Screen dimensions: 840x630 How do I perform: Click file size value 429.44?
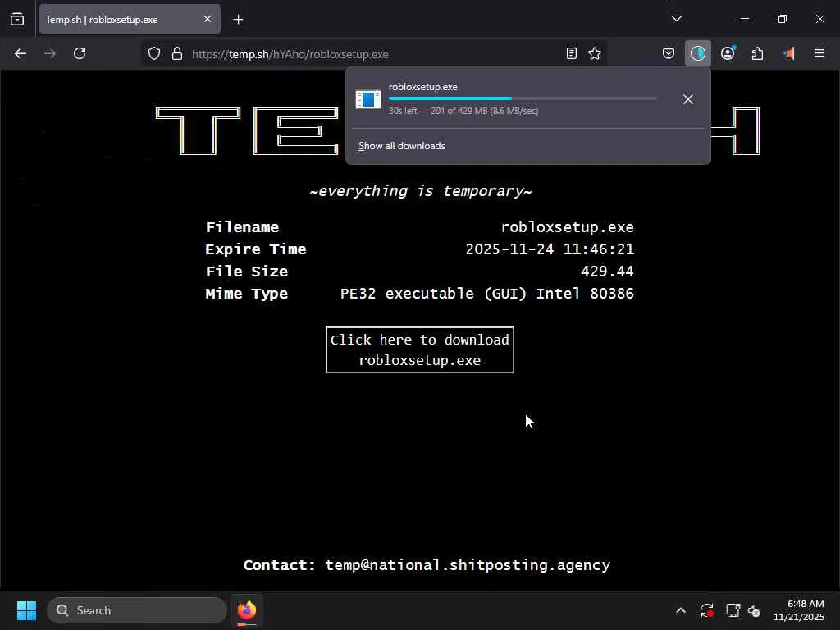[608, 272]
